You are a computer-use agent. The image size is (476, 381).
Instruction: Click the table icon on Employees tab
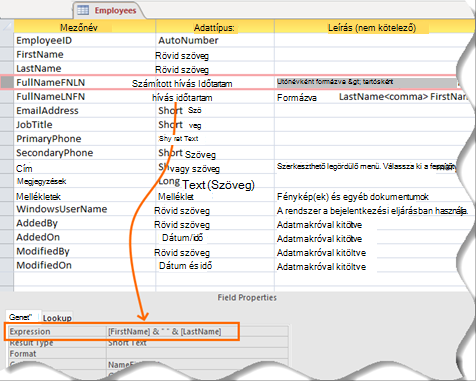pos(83,10)
